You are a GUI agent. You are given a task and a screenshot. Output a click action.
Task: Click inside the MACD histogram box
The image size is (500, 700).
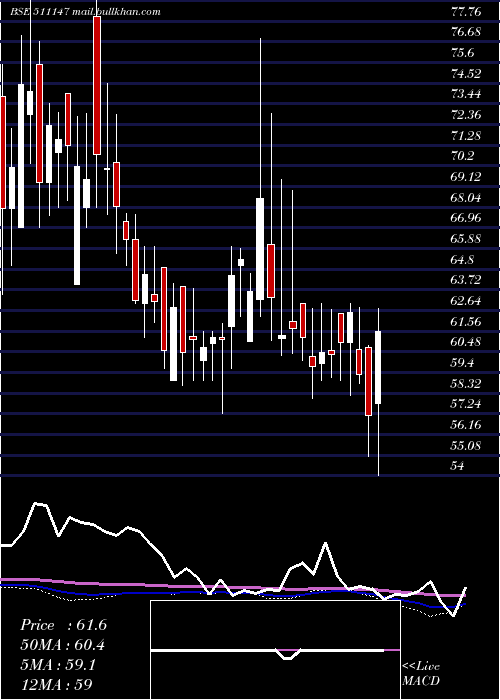[275, 650]
